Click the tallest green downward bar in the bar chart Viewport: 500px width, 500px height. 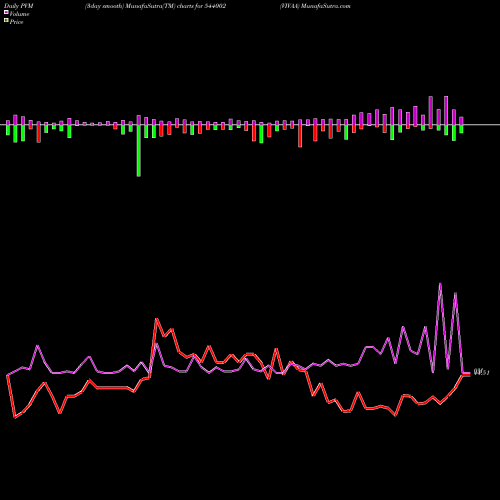pyautogui.click(x=139, y=150)
